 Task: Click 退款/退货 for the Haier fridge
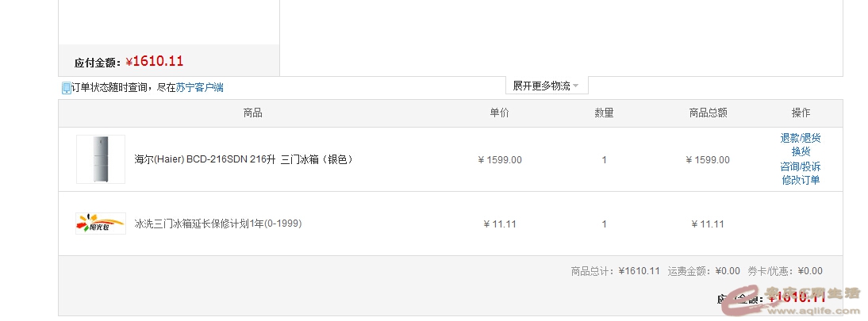point(801,138)
